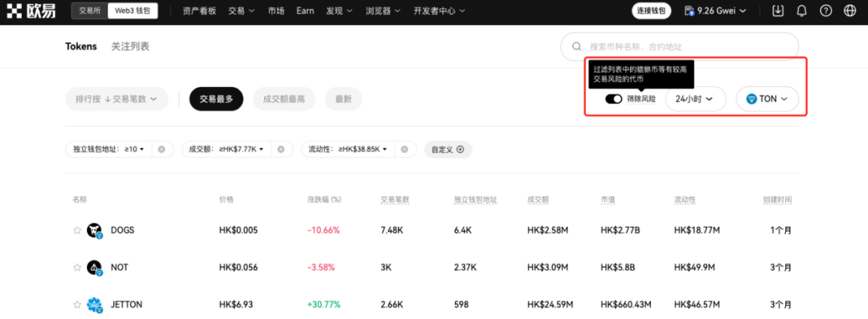Click the OKX 欧易 logo
Viewport: 868px width, 319px height.
pyautogui.click(x=32, y=10)
